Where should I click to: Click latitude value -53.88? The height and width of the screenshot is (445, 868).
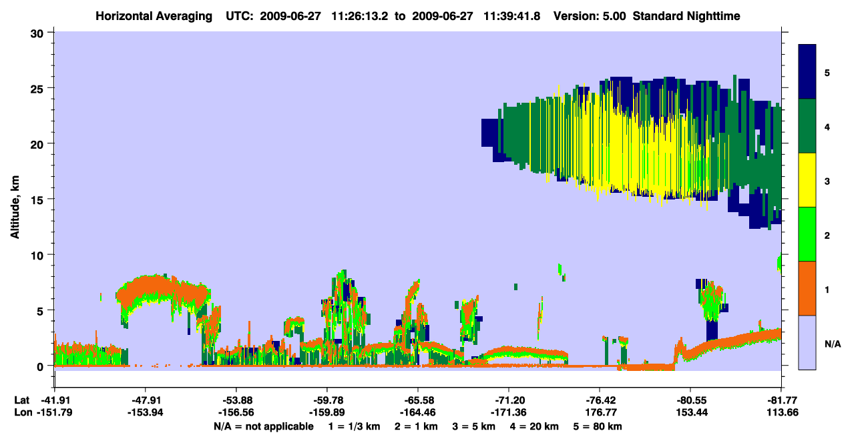(236, 400)
